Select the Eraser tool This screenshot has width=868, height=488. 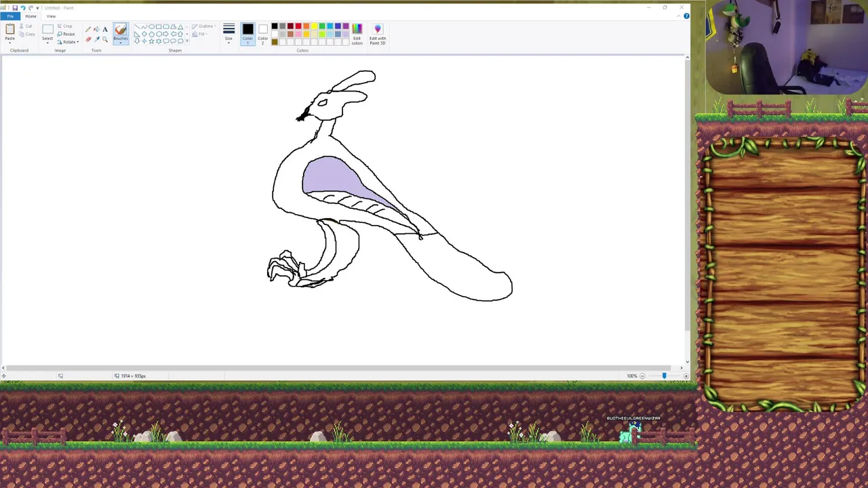(88, 39)
